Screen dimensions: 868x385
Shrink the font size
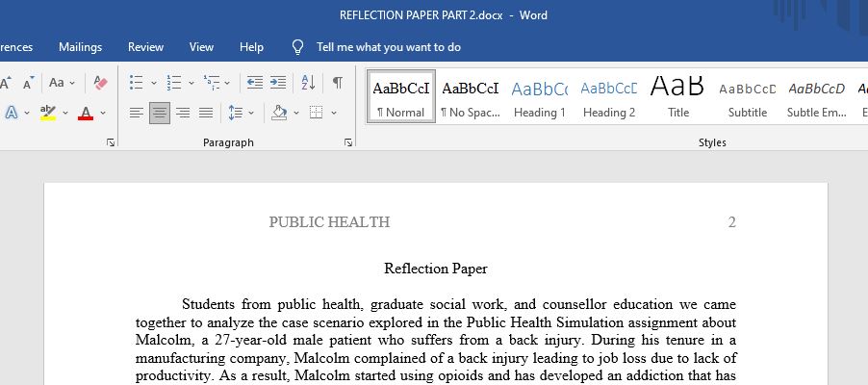tap(28, 83)
